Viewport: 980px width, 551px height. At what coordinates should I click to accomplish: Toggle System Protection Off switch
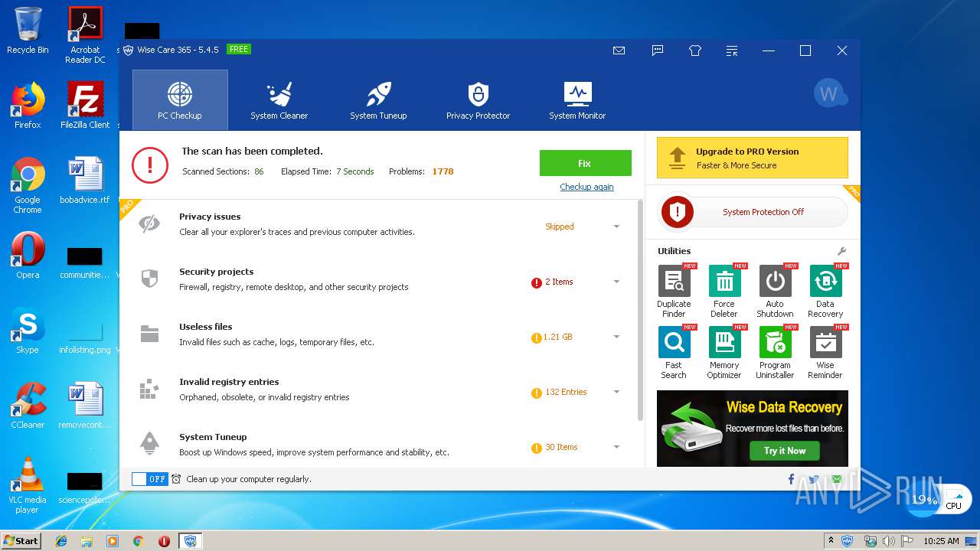(753, 212)
